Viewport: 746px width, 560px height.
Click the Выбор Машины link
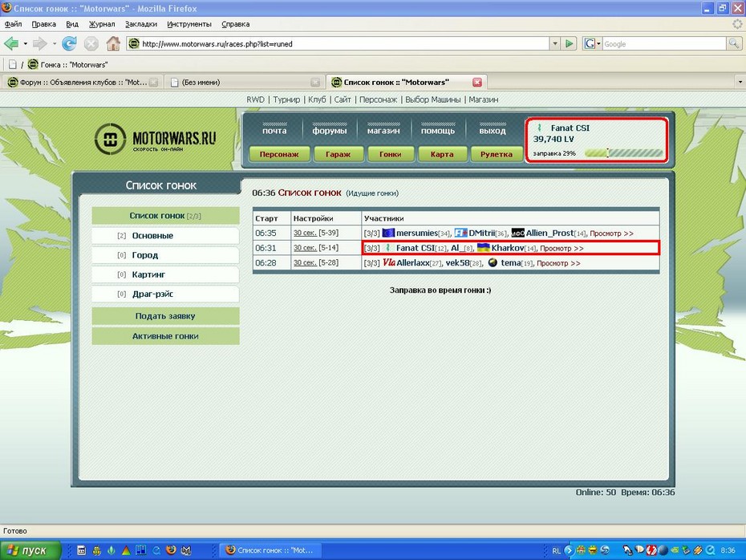coord(433,99)
